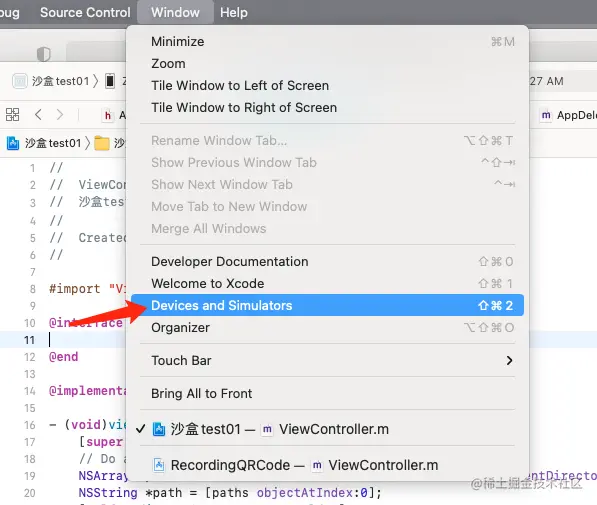597x505 pixels.
Task: Click the half-shaded shield icon in toolbar
Action: coord(43,54)
